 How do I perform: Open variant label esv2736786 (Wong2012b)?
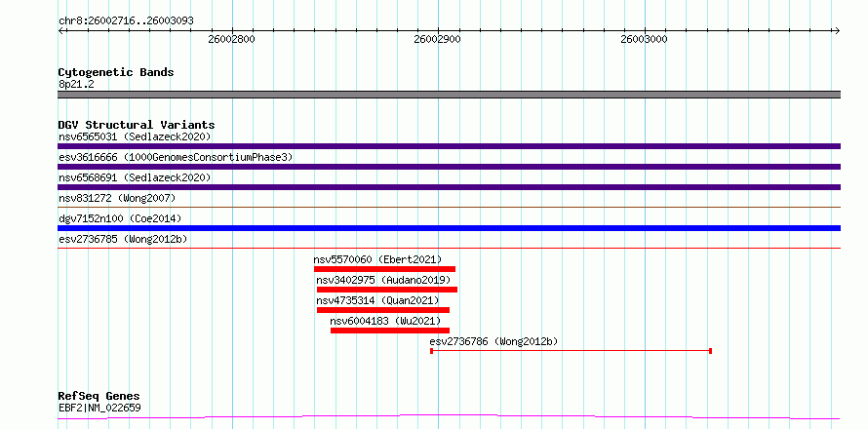493,341
